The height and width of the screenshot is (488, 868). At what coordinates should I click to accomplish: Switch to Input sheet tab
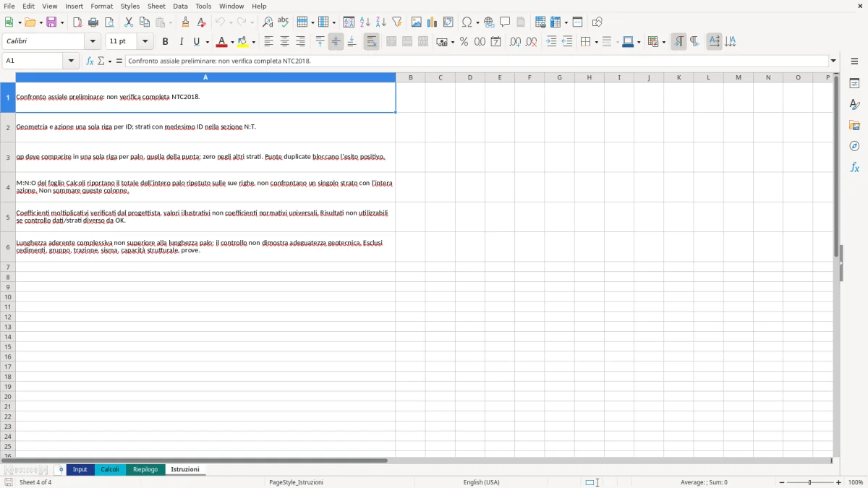[80, 470]
